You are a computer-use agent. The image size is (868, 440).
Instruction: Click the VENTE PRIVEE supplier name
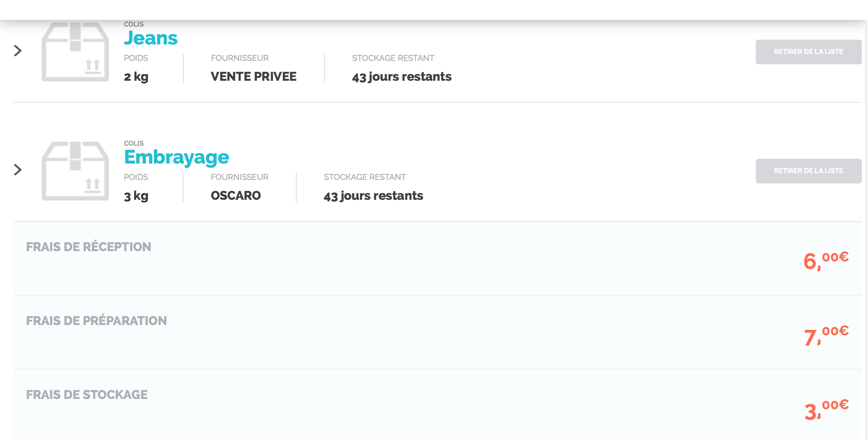(x=253, y=77)
